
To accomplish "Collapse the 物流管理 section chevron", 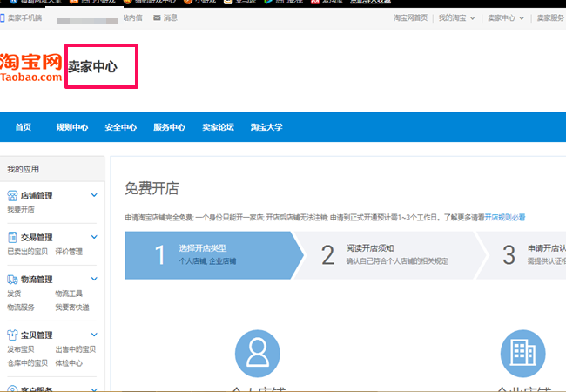I will [x=94, y=279].
